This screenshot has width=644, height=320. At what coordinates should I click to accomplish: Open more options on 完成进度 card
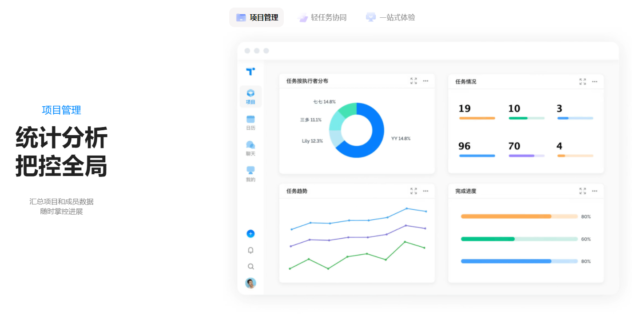coord(594,191)
